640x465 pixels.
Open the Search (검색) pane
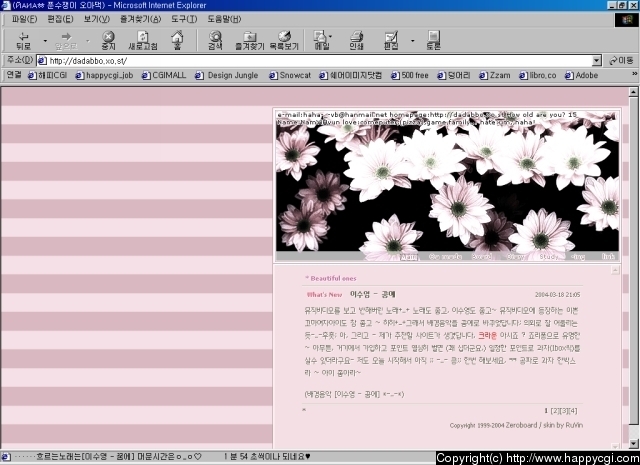click(215, 40)
